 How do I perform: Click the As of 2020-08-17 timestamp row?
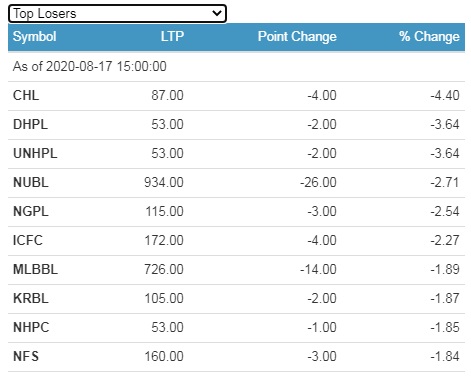236,66
